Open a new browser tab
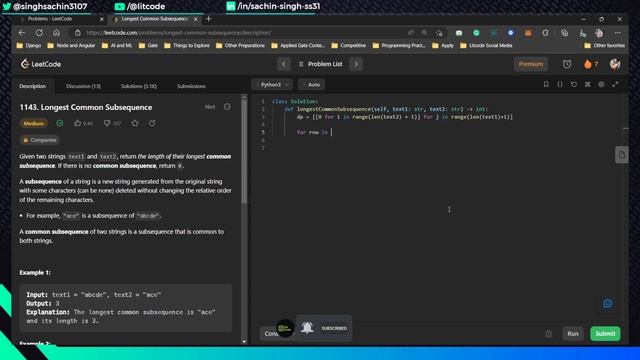 (x=209, y=19)
